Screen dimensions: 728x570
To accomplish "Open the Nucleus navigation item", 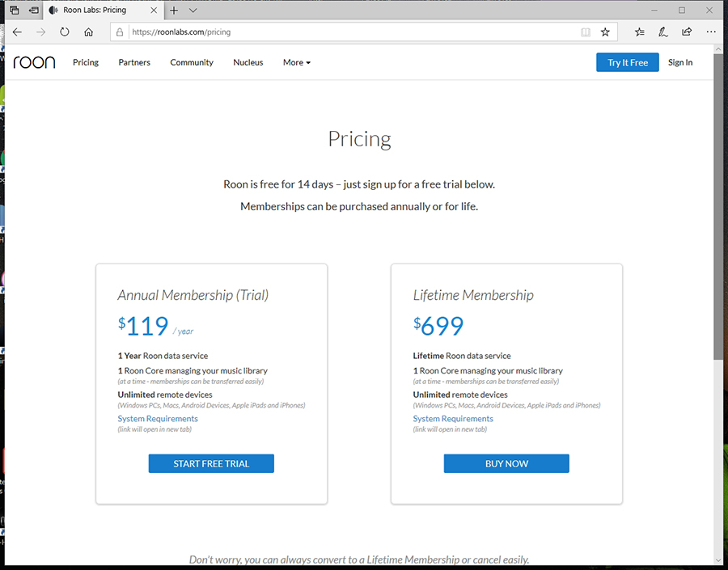I will click(x=248, y=62).
